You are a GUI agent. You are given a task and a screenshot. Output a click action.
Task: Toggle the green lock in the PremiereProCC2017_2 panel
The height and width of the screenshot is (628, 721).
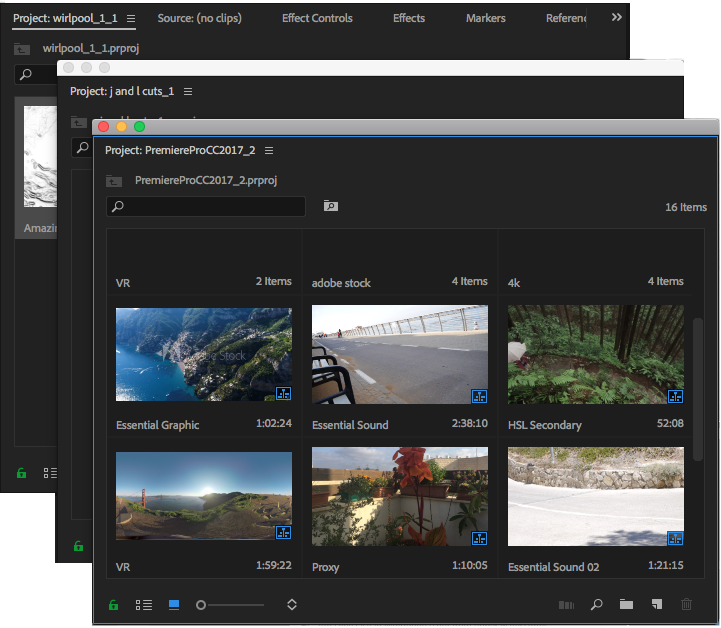[114, 605]
